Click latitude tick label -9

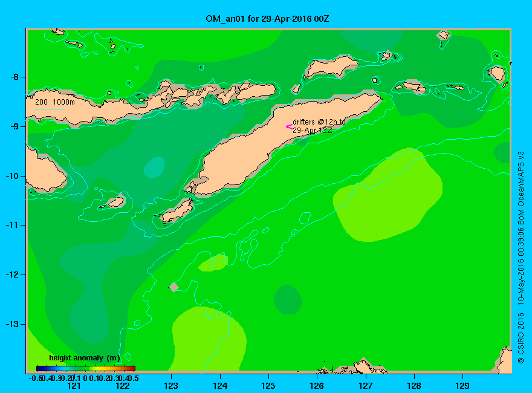tap(15, 126)
